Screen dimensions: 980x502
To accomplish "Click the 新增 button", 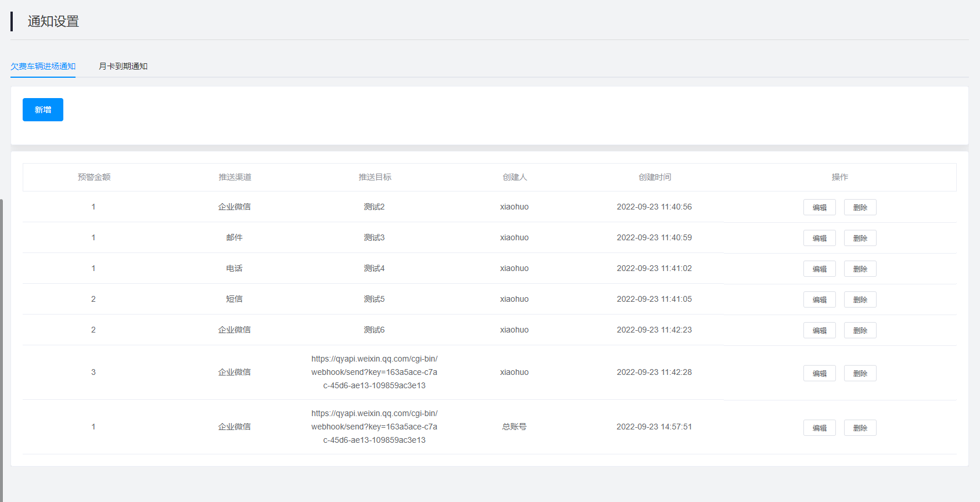I will [x=43, y=110].
